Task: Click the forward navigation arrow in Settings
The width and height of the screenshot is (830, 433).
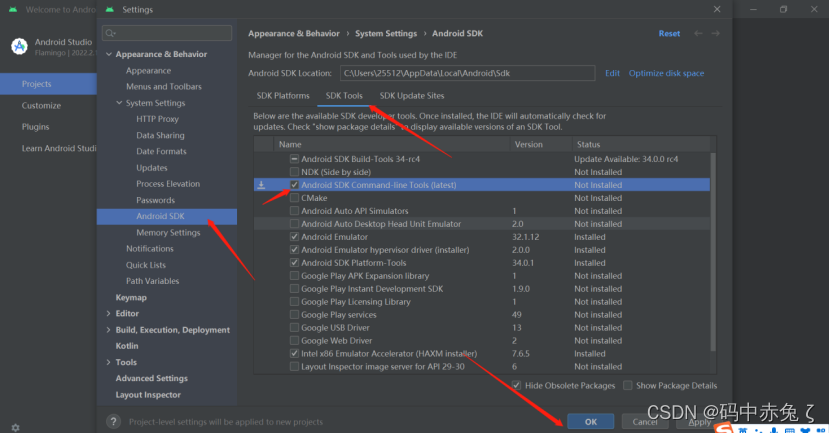Action: 716,33
